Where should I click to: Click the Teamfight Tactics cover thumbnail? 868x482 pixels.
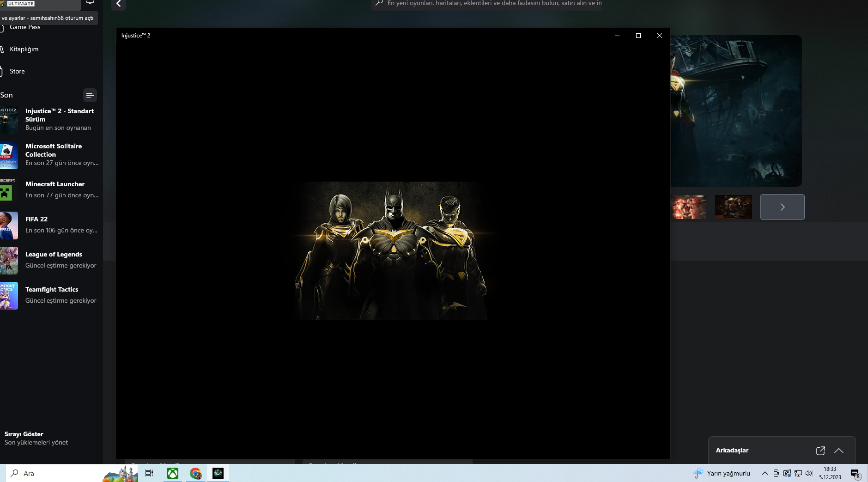pyautogui.click(x=9, y=296)
